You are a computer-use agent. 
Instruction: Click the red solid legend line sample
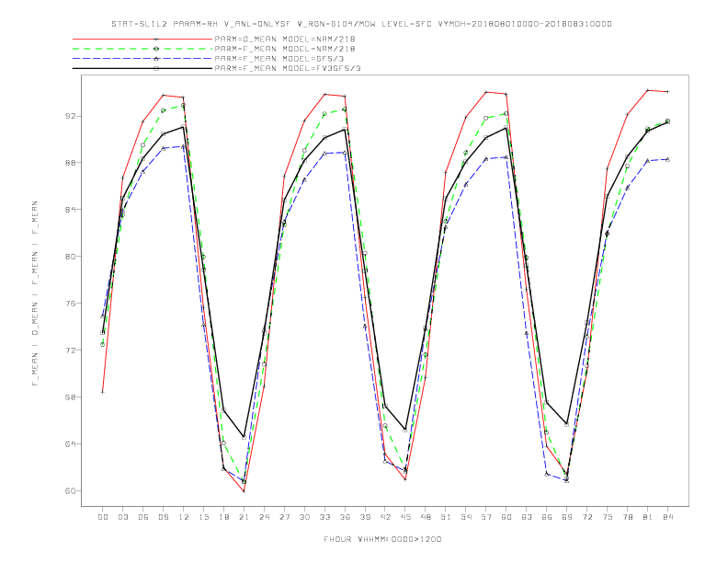(x=142, y=39)
